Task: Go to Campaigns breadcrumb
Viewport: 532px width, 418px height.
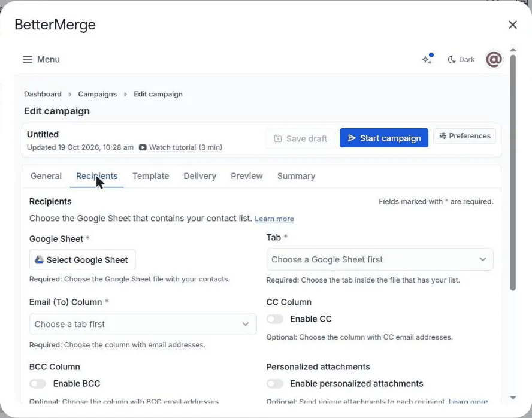Action: 98,94
